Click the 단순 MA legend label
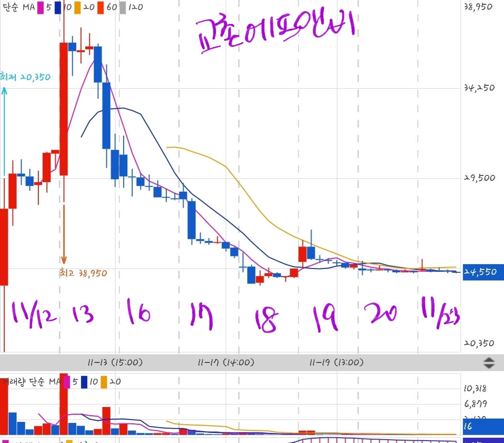The height and width of the screenshot is (443, 504). tap(19, 7)
